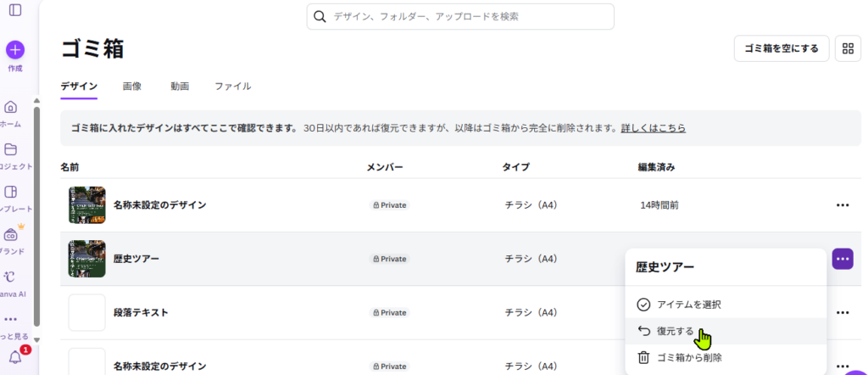
Task: Open the ホーム home icon
Action: pyautogui.click(x=10, y=108)
